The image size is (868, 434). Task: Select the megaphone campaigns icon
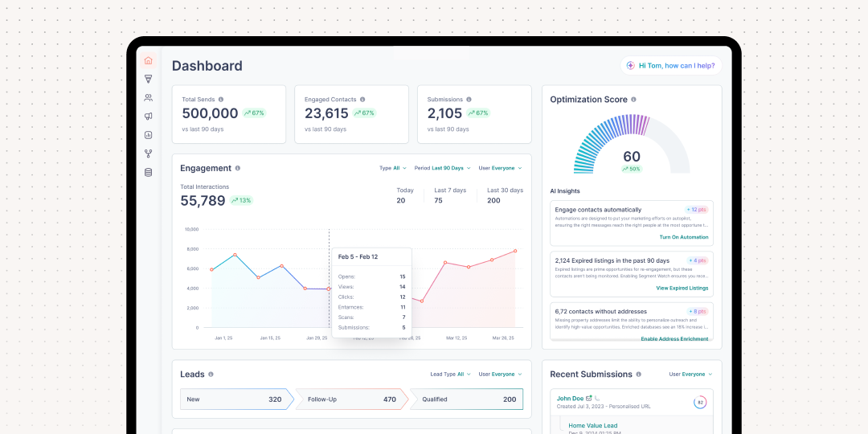tap(148, 117)
